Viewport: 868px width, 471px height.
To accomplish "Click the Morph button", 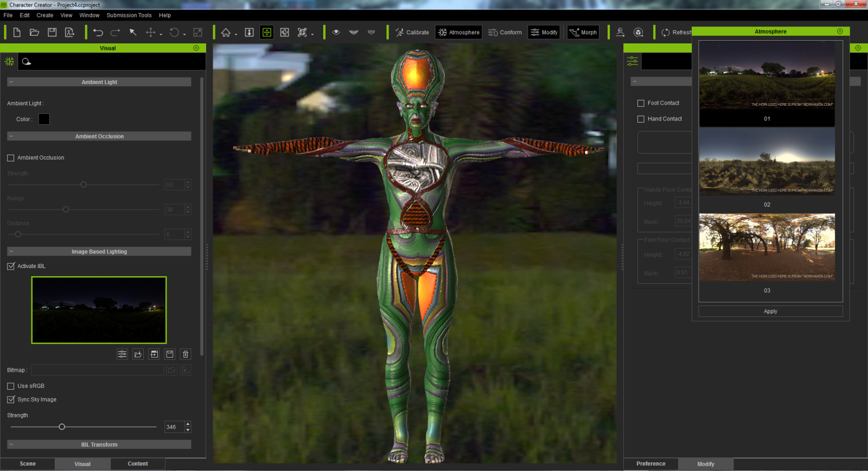I will coord(583,33).
